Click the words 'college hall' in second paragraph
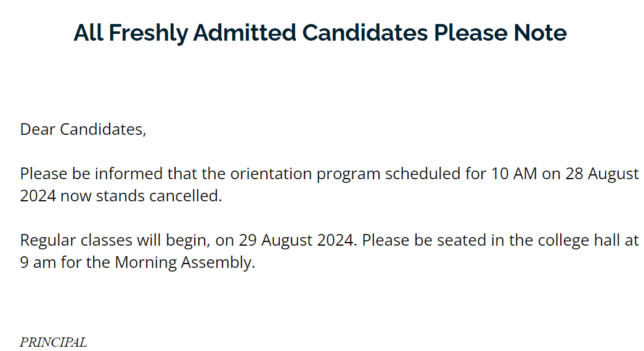 (x=579, y=241)
